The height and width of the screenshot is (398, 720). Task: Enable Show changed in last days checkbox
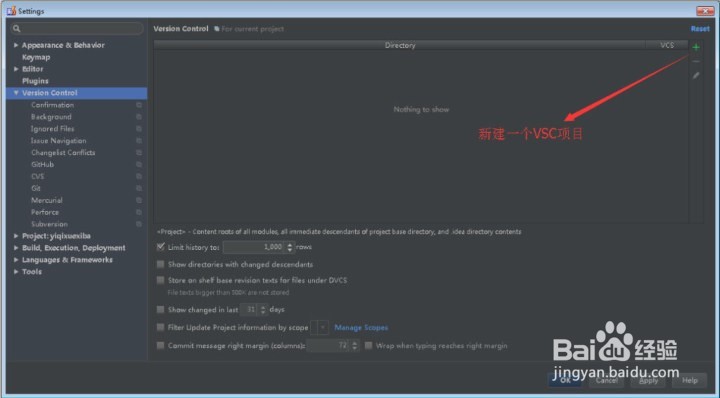pyautogui.click(x=160, y=310)
